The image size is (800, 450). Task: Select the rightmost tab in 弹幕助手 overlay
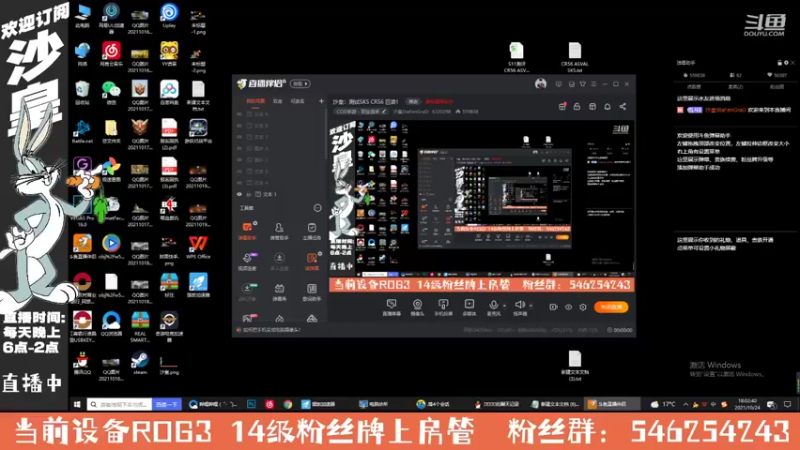(777, 87)
